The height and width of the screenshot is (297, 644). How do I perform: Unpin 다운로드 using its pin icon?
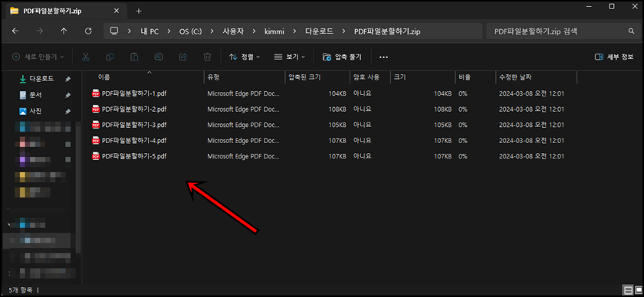coord(67,79)
